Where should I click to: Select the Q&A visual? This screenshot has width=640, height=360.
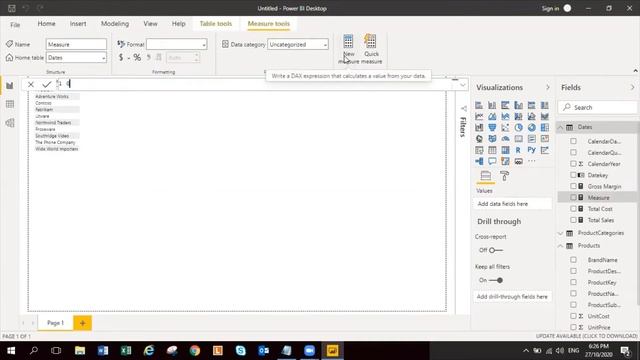pos(492,161)
